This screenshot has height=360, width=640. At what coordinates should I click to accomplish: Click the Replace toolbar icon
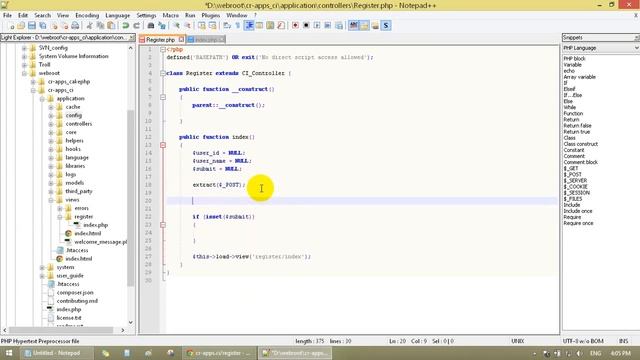point(162,26)
